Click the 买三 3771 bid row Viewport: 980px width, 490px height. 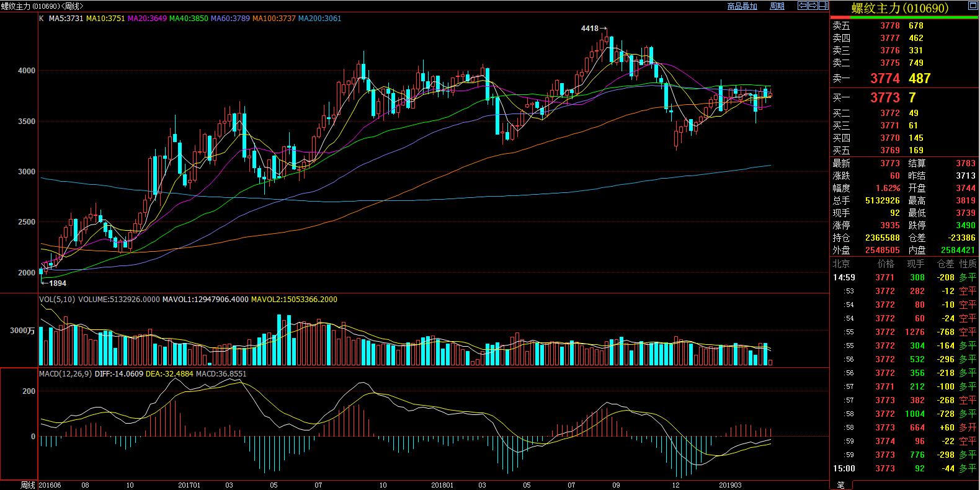click(904, 126)
